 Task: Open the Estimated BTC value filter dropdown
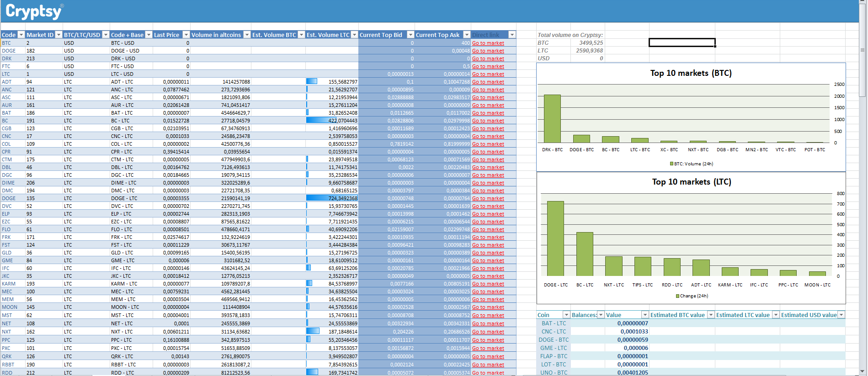coord(711,315)
